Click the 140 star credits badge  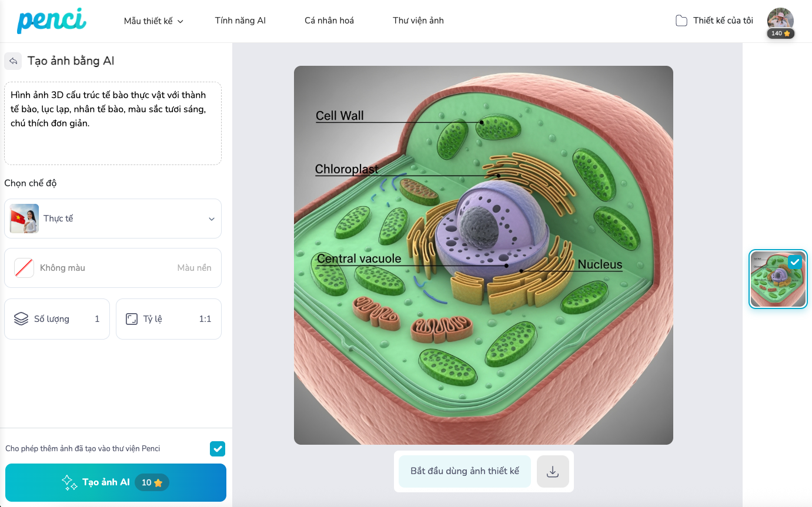(780, 33)
